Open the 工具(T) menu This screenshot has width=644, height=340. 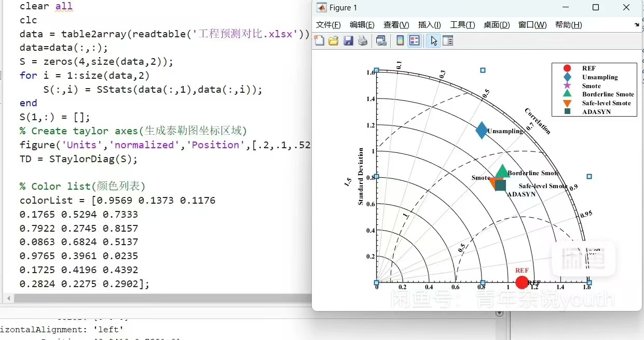pyautogui.click(x=462, y=25)
